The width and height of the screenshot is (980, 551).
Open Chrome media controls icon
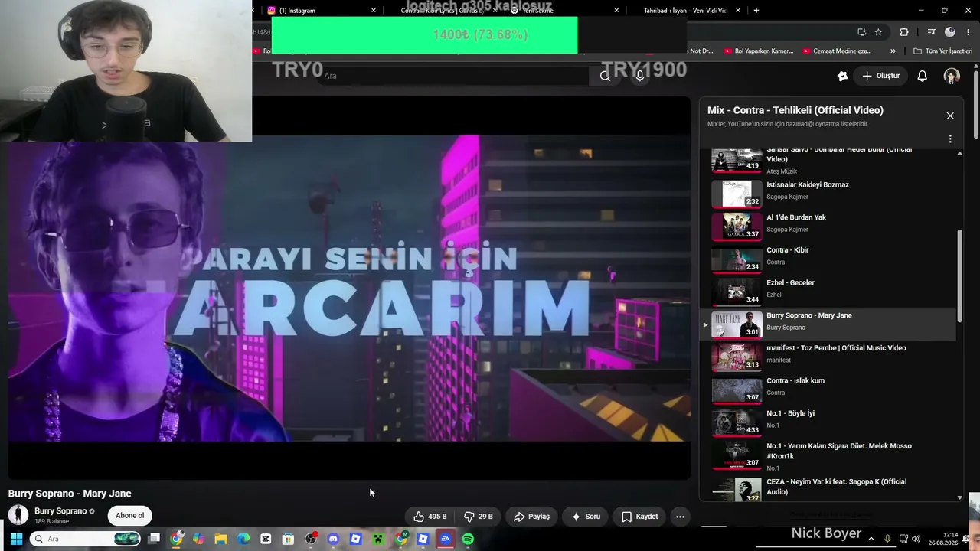coord(931,32)
